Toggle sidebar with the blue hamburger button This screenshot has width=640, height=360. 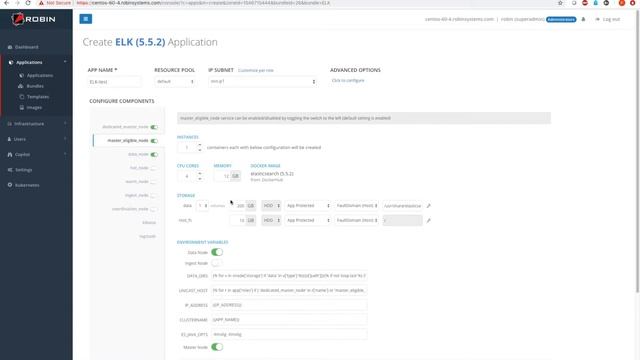[x=86, y=19]
